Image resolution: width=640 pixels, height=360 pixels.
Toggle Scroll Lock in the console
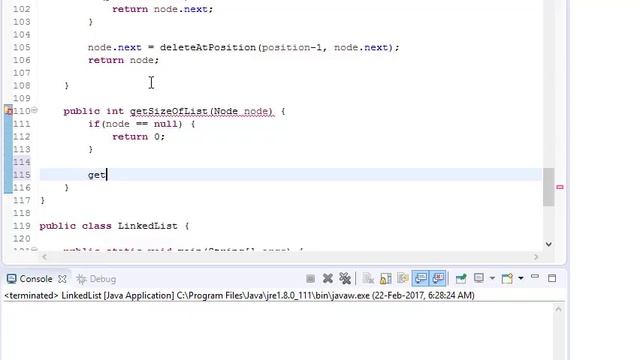[x=386, y=279]
